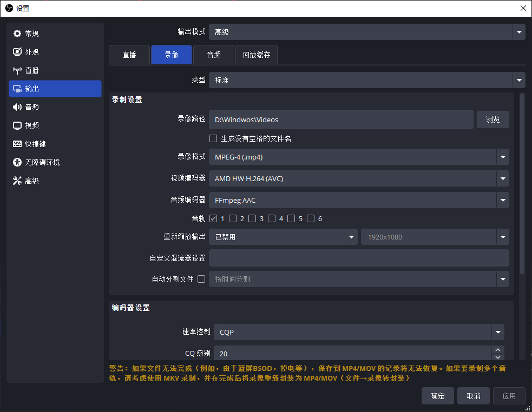
Task: Click the 浏览 browse button
Action: point(492,119)
